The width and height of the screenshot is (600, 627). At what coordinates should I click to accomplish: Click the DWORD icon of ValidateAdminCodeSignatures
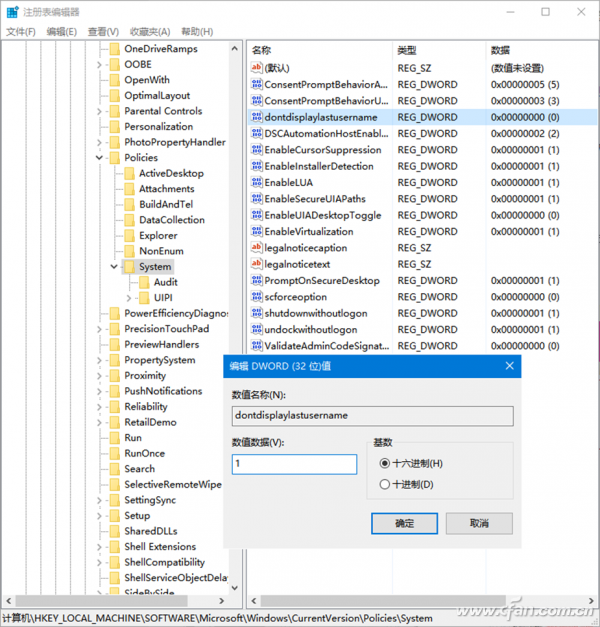[x=256, y=345]
